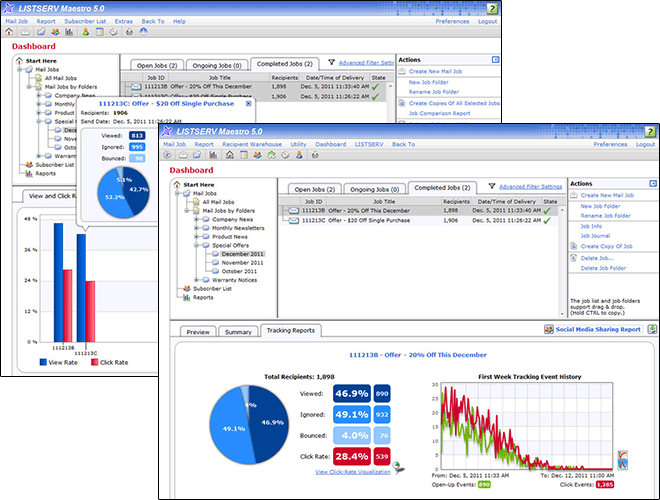Click View Rate blue legend swatch

click(x=43, y=362)
